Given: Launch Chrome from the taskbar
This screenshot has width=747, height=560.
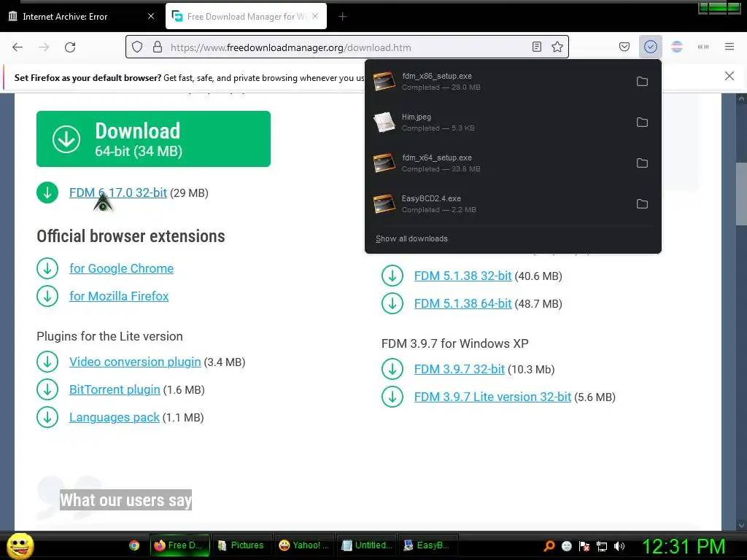Looking at the screenshot, I should click(134, 545).
